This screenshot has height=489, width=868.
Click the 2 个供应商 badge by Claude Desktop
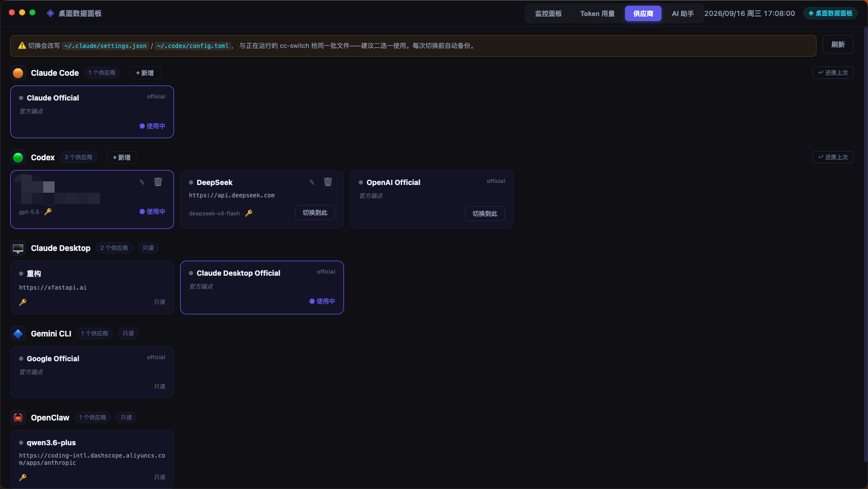114,248
